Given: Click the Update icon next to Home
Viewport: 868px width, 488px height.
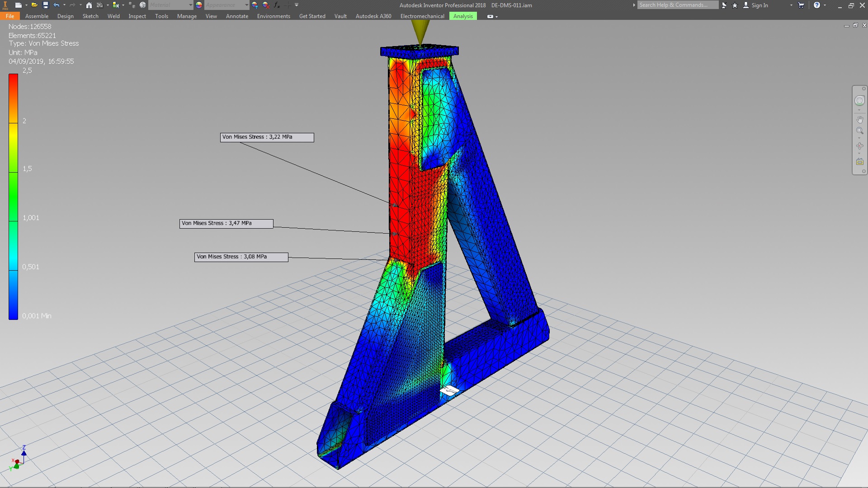Looking at the screenshot, I should click(x=99, y=5).
